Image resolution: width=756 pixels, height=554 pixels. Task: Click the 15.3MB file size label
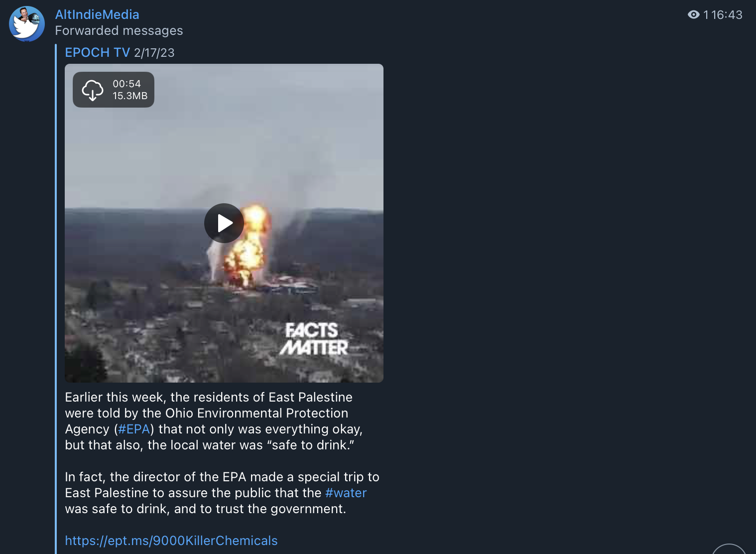point(130,96)
